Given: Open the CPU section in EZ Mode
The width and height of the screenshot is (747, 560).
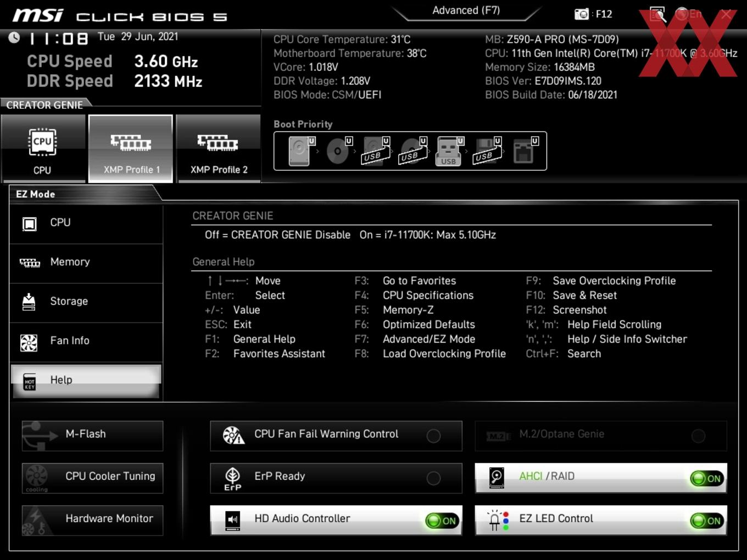Looking at the screenshot, I should coord(86,223).
